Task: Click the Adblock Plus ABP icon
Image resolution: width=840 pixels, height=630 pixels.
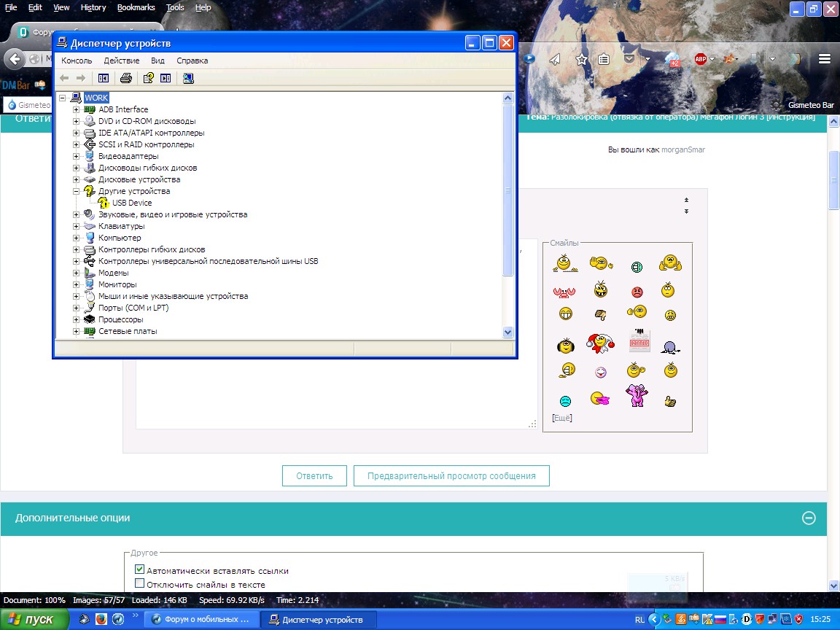Action: click(x=701, y=59)
